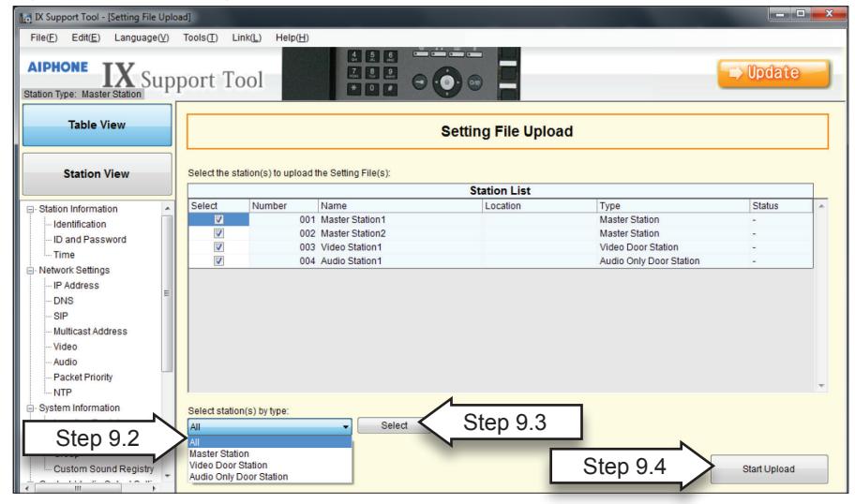Collapse System Information tree node
This screenshot has height=504, width=855.
pyautogui.click(x=31, y=408)
